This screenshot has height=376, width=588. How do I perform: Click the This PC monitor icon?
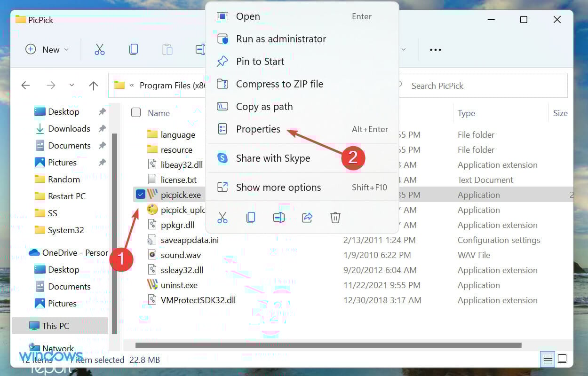[x=34, y=326]
